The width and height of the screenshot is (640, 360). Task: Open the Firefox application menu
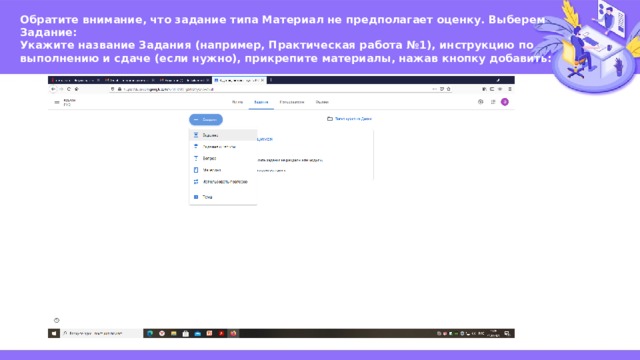(x=510, y=89)
